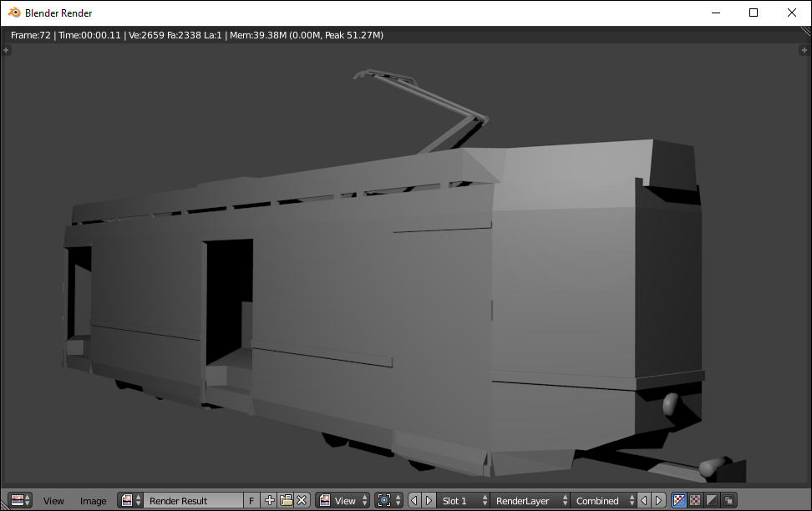Open the editor type selector icon
The width and height of the screenshot is (812, 511).
click(21, 501)
